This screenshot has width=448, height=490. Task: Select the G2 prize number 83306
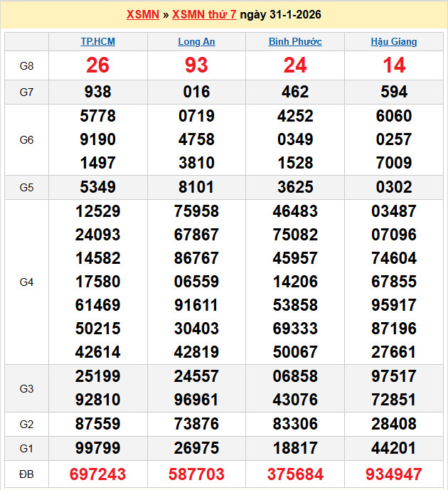click(295, 424)
